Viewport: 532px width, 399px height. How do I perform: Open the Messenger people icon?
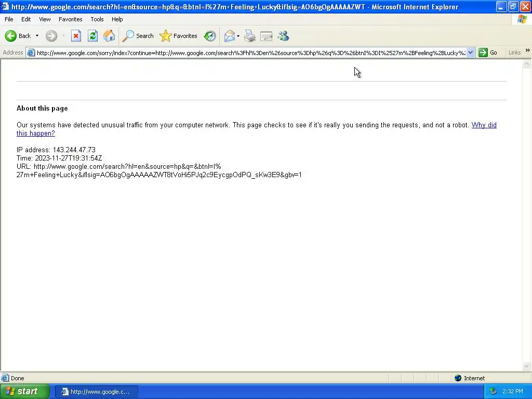283,36
